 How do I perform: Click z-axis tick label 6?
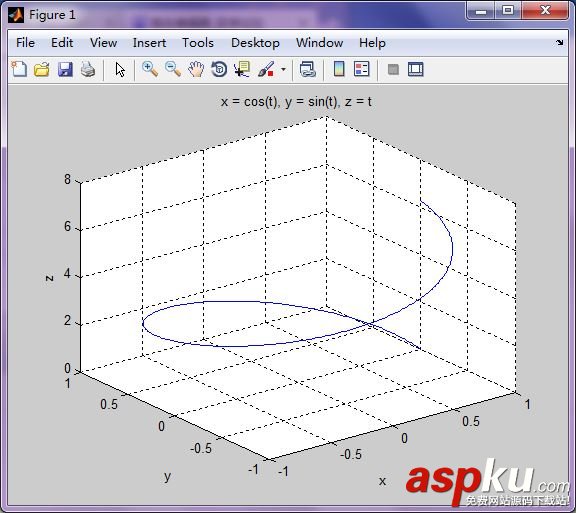click(x=67, y=226)
